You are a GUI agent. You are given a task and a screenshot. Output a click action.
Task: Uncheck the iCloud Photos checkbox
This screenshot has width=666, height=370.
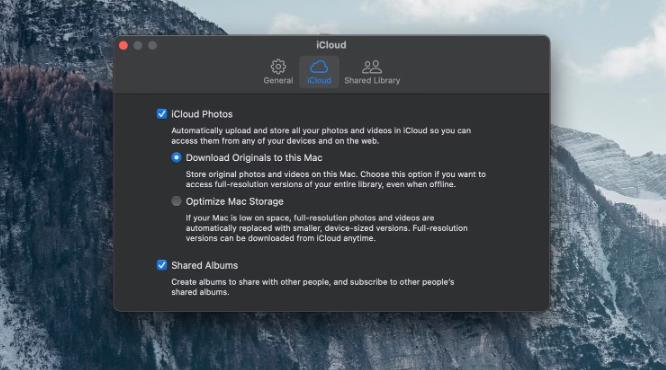tap(161, 114)
